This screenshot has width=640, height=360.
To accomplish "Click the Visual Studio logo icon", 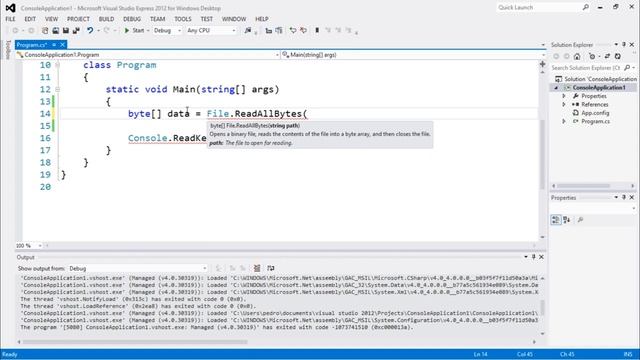I will [10, 8].
